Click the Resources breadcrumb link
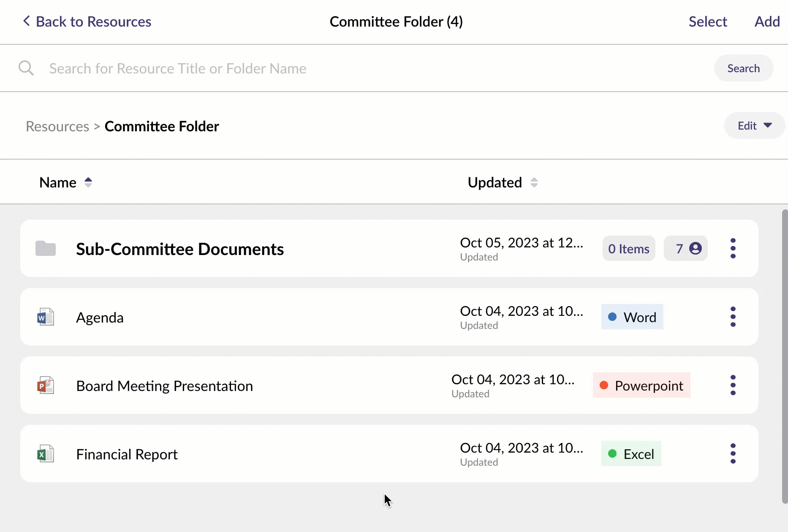Image resolution: width=788 pixels, height=532 pixels. pos(57,126)
